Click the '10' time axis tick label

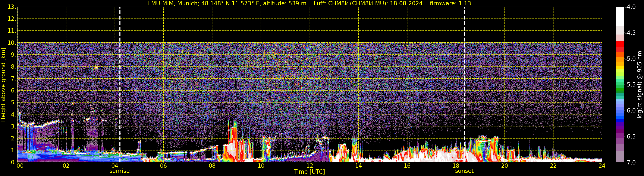[261, 166]
